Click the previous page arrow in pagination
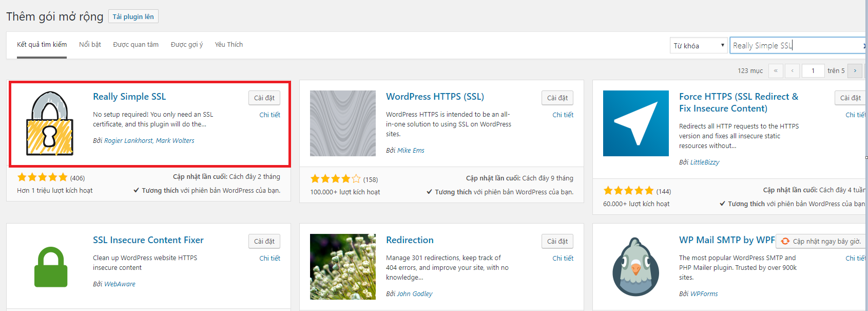This screenshot has width=868, height=311. coord(792,71)
